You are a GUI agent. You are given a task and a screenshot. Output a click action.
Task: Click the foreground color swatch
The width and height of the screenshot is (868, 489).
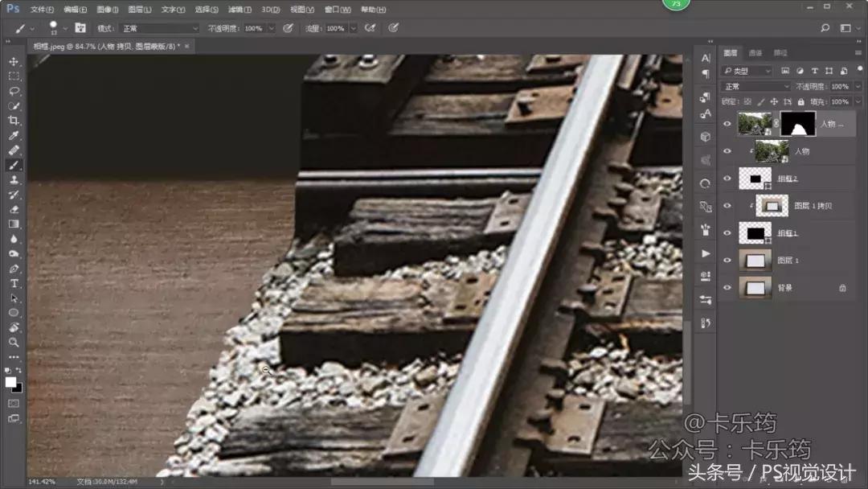(10, 381)
